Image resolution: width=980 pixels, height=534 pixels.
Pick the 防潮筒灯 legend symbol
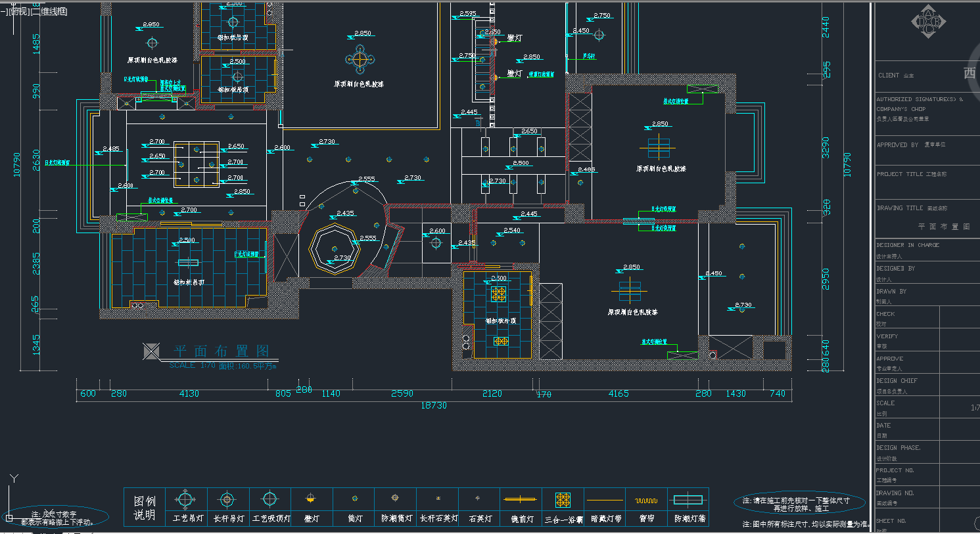click(x=395, y=498)
